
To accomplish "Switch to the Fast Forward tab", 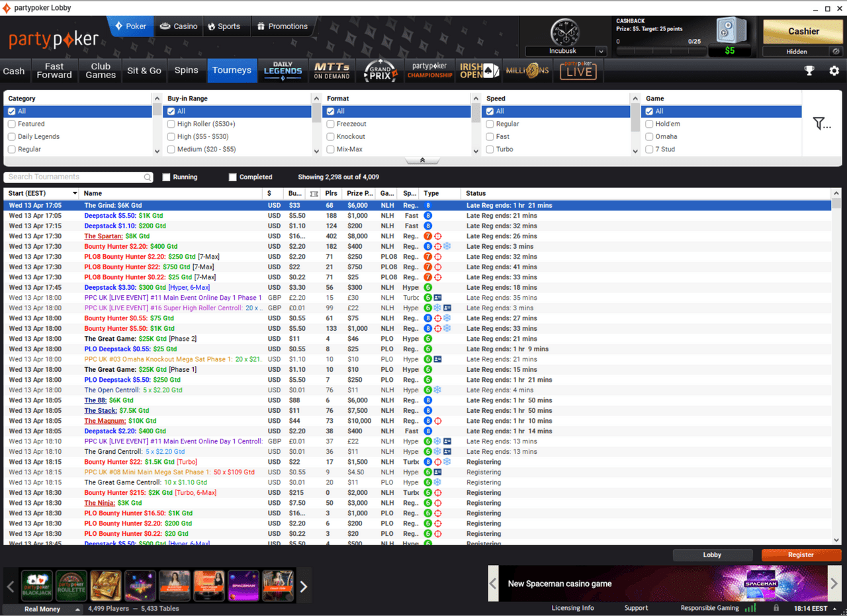I will coord(54,71).
